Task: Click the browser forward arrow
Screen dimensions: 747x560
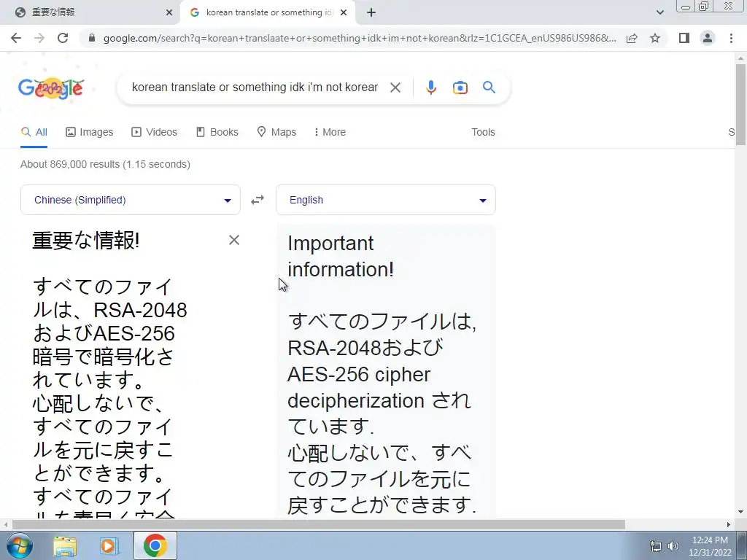Action: 39,38
